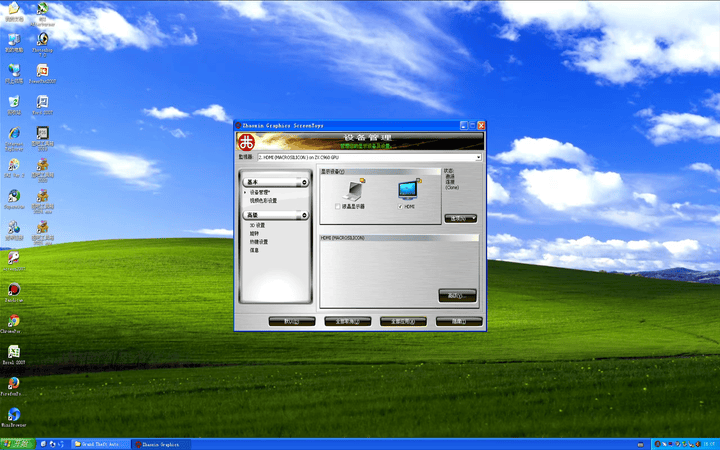The width and height of the screenshot is (720, 450).
Task: Click the system tray clock
Action: (709, 444)
